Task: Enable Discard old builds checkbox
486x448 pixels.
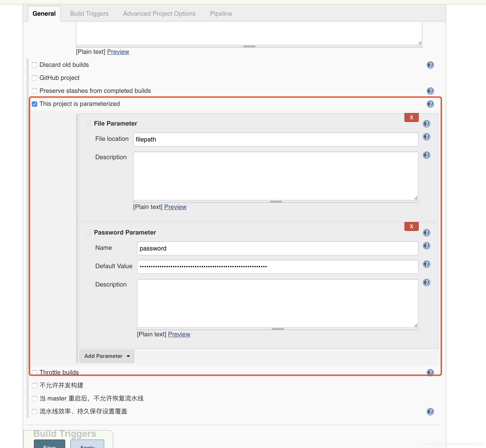Action: click(35, 65)
